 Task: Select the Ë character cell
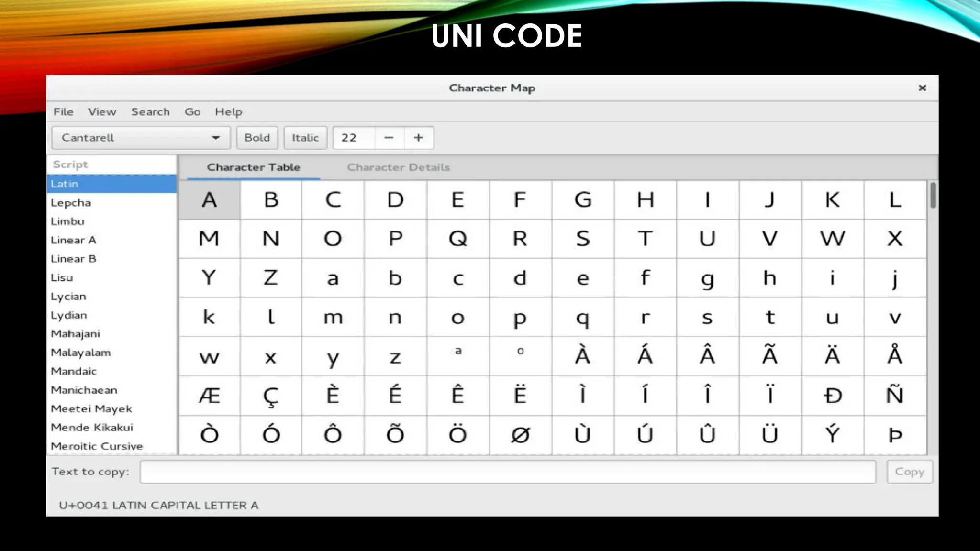tap(520, 396)
